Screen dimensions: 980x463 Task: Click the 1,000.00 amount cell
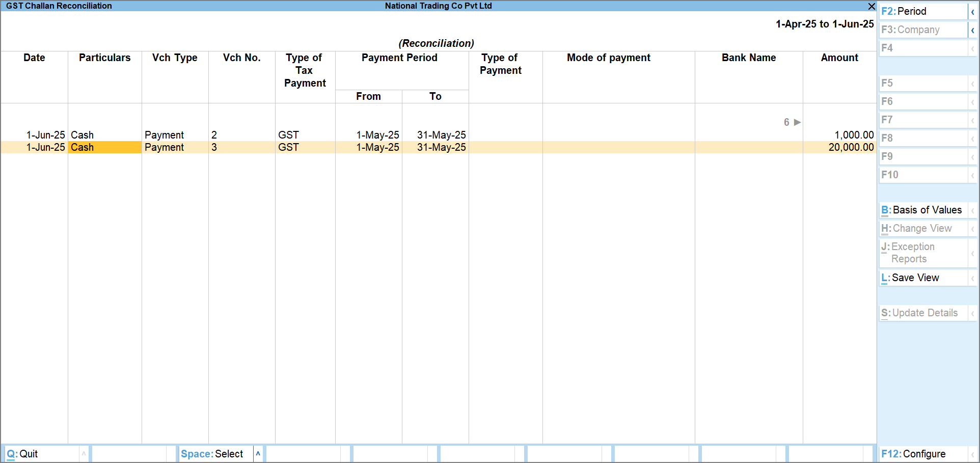point(854,135)
